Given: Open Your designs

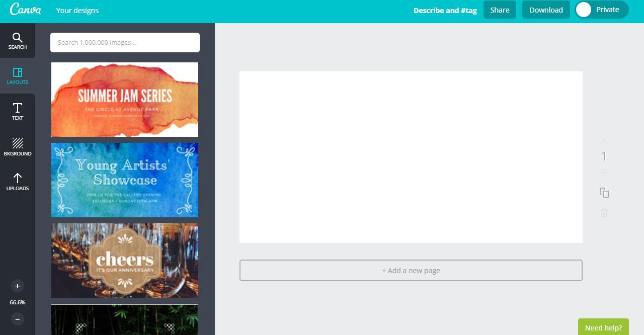Looking at the screenshot, I should 77,10.
